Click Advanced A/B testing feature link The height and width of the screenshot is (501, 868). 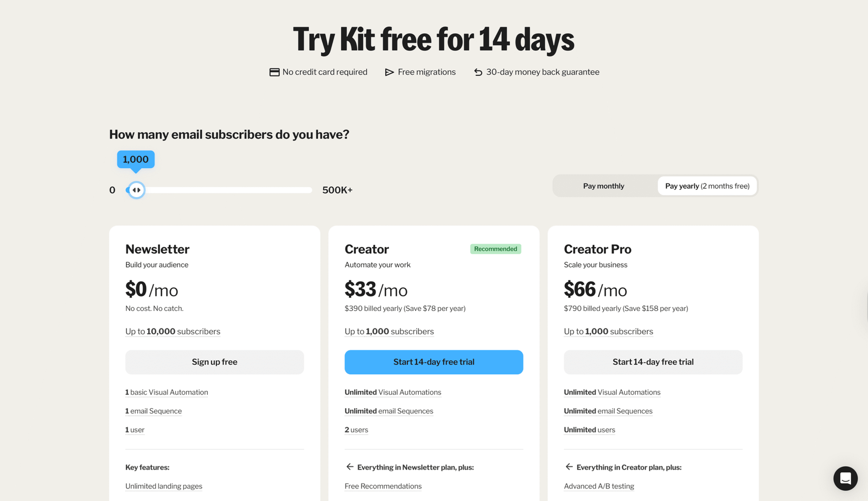click(x=599, y=486)
